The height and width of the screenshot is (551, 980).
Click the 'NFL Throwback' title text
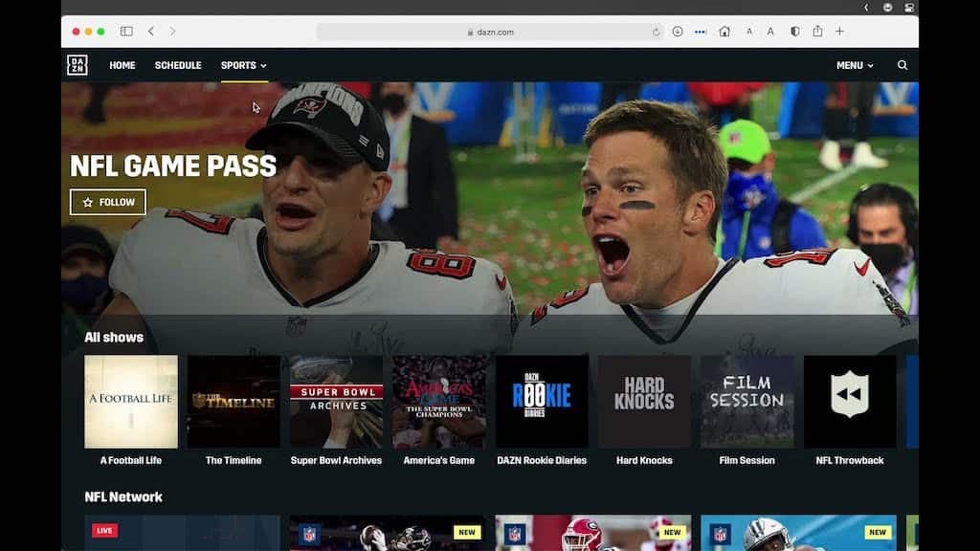coord(850,460)
